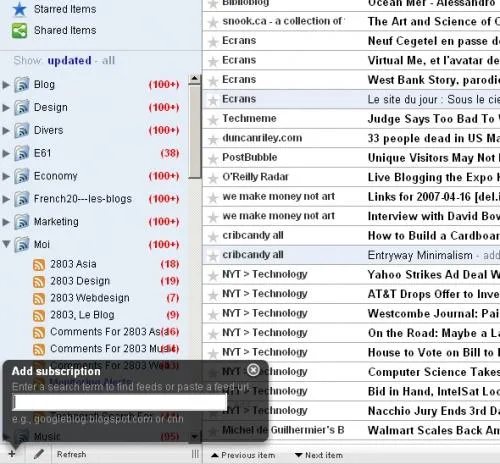This screenshot has width=500, height=464.
Task: Click the orange RSS icon for 2803, Le Blog
Action: click(x=39, y=316)
